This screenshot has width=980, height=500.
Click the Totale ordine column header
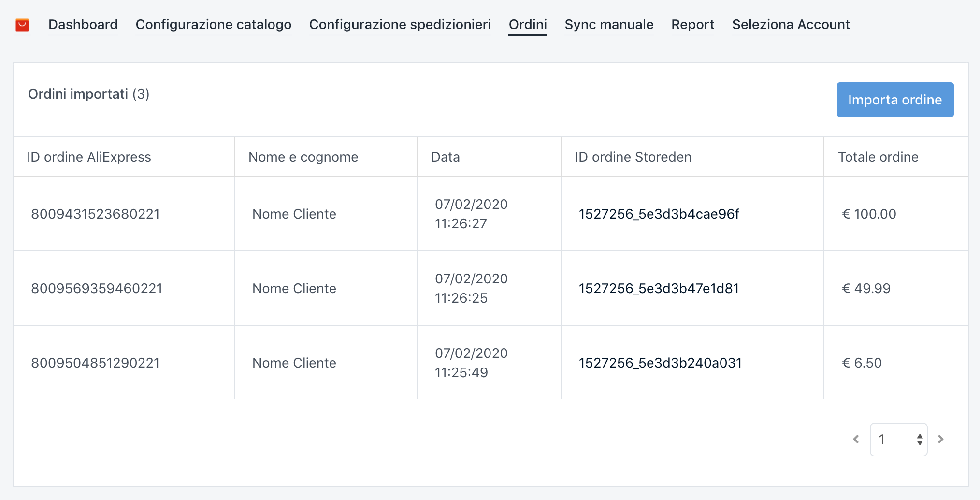(878, 157)
